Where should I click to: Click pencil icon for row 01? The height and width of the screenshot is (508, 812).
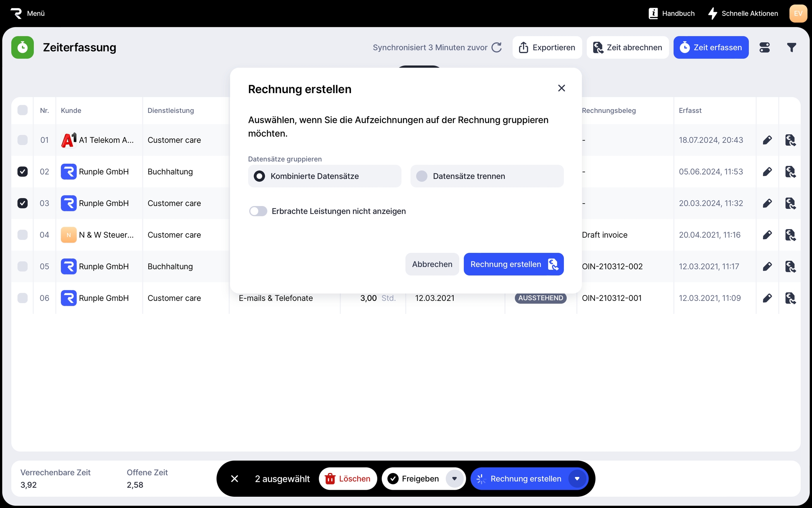(767, 140)
